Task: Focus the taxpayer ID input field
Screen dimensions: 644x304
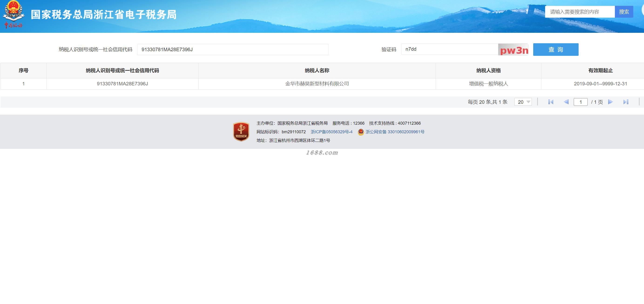Action: click(x=233, y=50)
